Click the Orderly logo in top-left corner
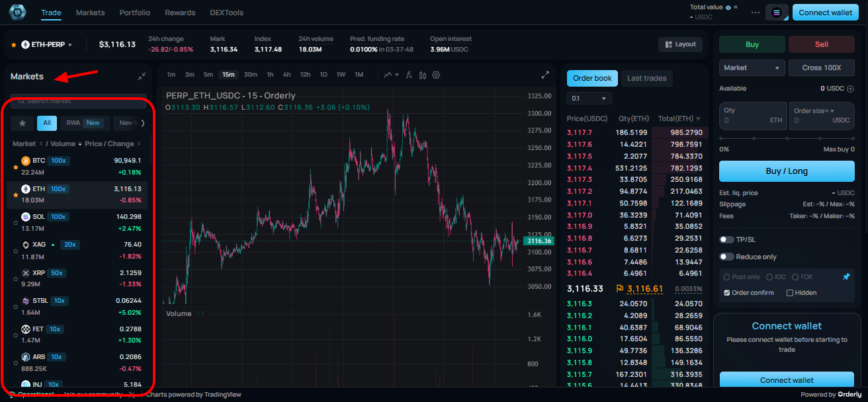The width and height of the screenshot is (868, 402). coord(17,12)
